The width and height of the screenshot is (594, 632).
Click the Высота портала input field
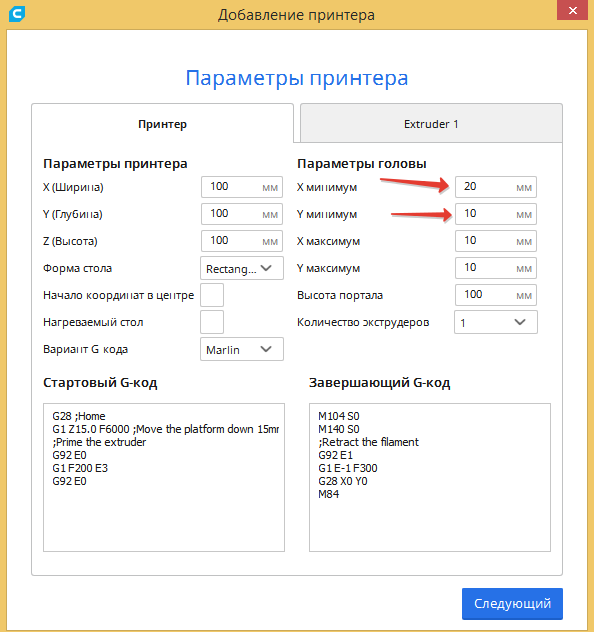(496, 295)
